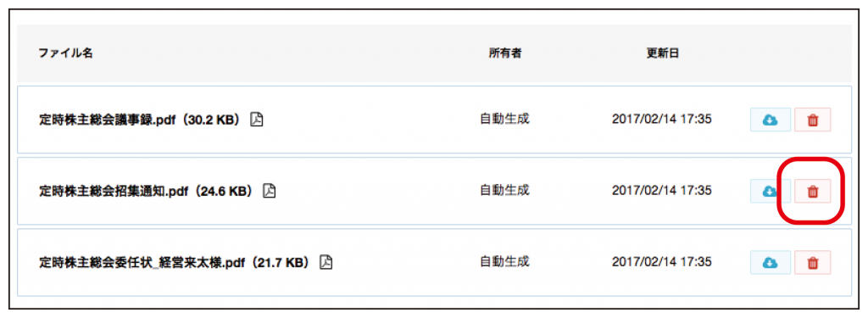Select 自動生成 owner in the 議事録 row
Screen dimensions: 868x318
coord(505,119)
